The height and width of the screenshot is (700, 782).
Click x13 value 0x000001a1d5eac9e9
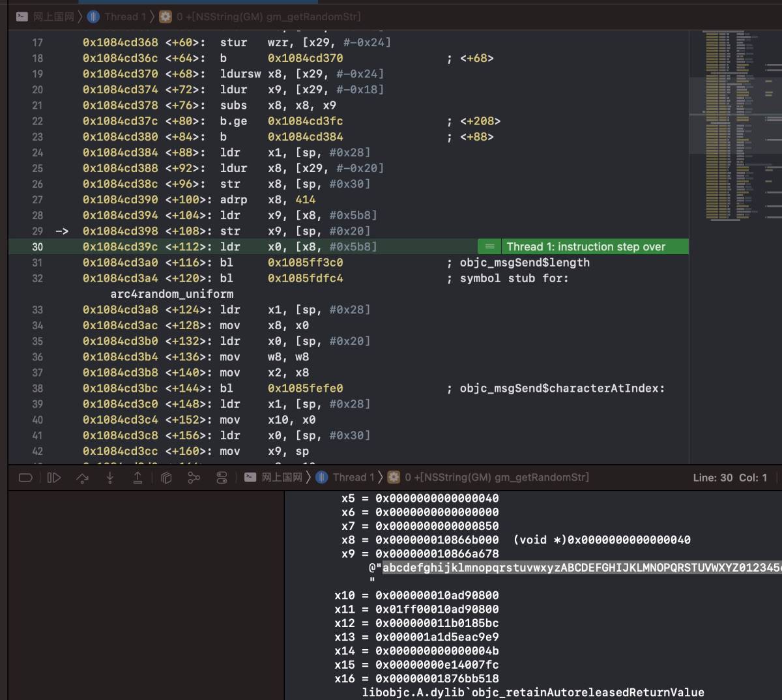[437, 637]
